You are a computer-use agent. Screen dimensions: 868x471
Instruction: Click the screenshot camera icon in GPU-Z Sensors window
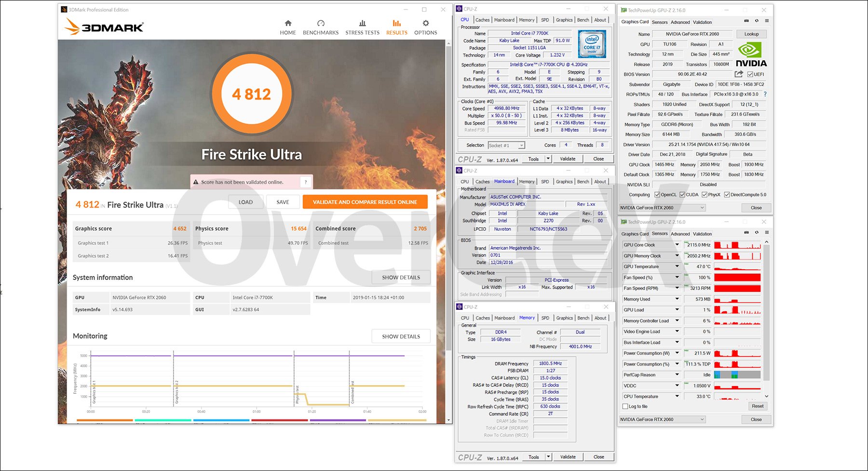746,233
